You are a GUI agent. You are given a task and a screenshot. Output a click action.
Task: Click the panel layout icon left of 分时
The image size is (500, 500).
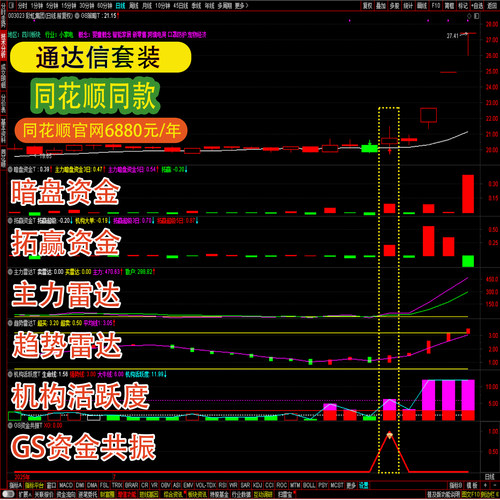point(11,6)
